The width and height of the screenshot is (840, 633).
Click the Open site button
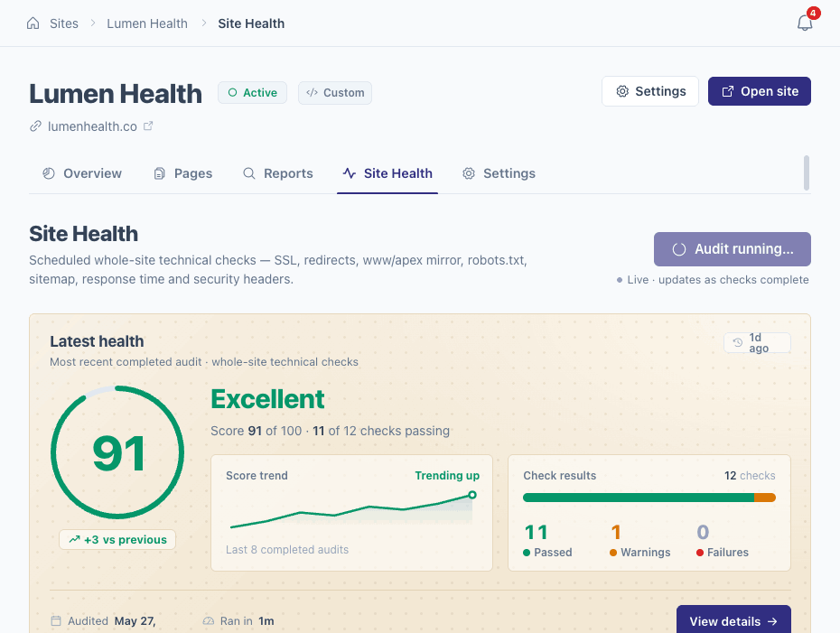tap(759, 91)
